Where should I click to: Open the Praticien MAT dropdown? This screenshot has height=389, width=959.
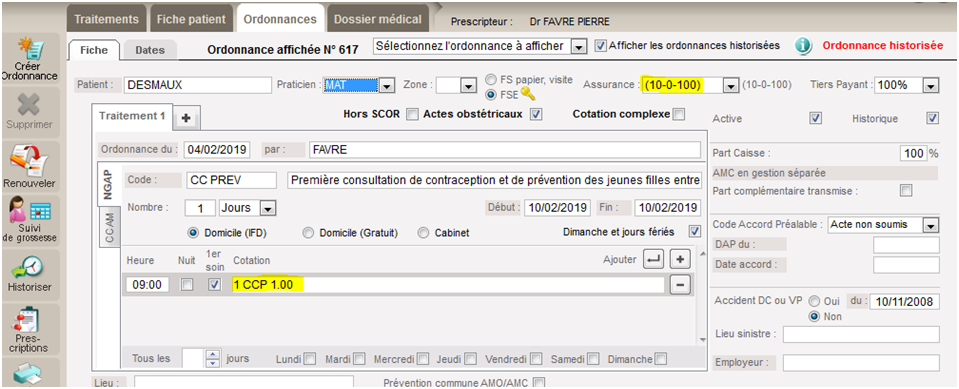point(386,86)
